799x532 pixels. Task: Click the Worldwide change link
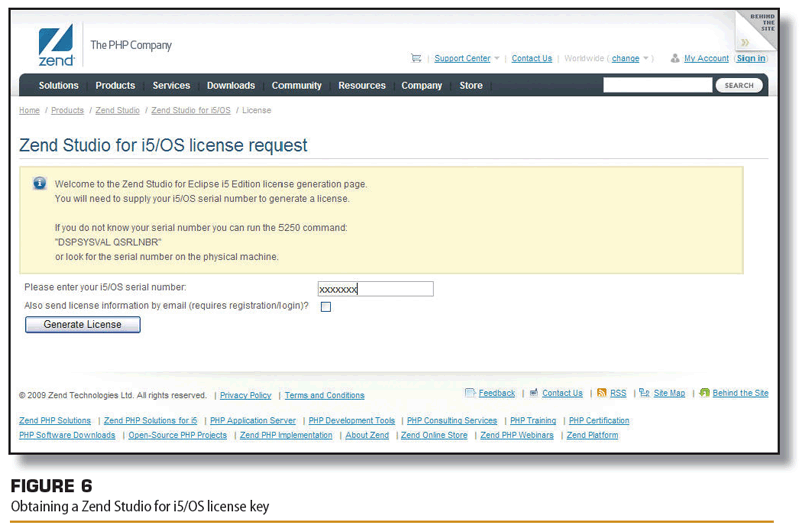click(626, 58)
